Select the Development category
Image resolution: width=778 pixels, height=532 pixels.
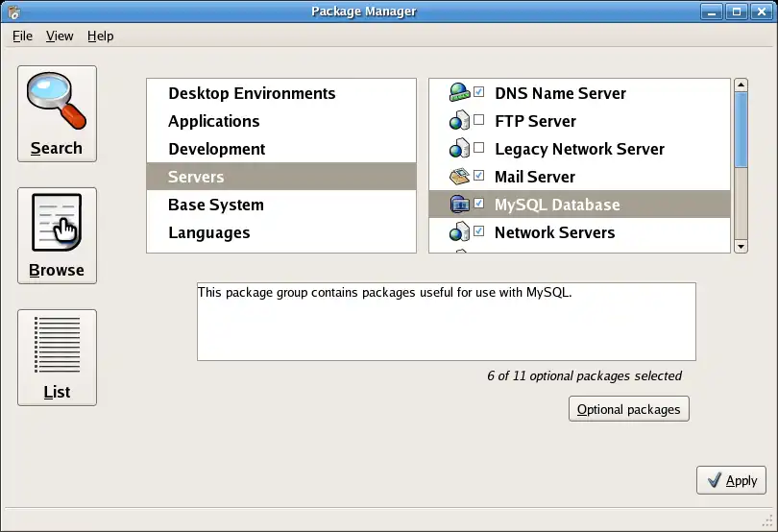(216, 149)
